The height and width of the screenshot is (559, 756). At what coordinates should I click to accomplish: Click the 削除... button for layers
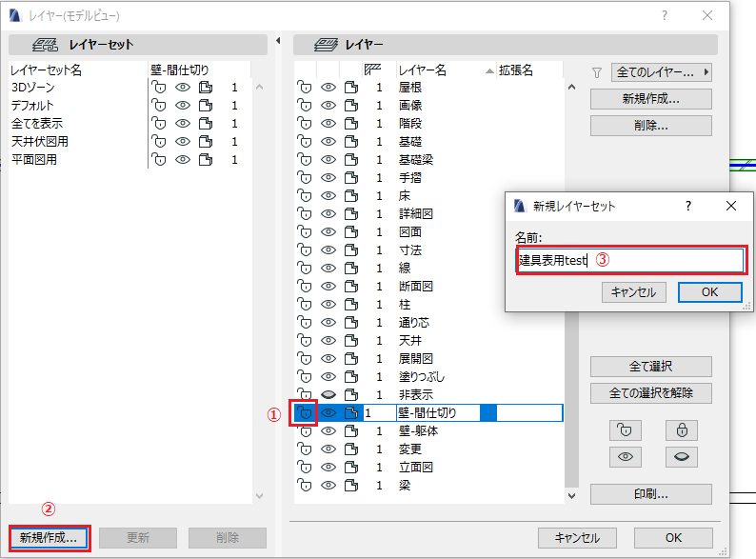(x=651, y=126)
